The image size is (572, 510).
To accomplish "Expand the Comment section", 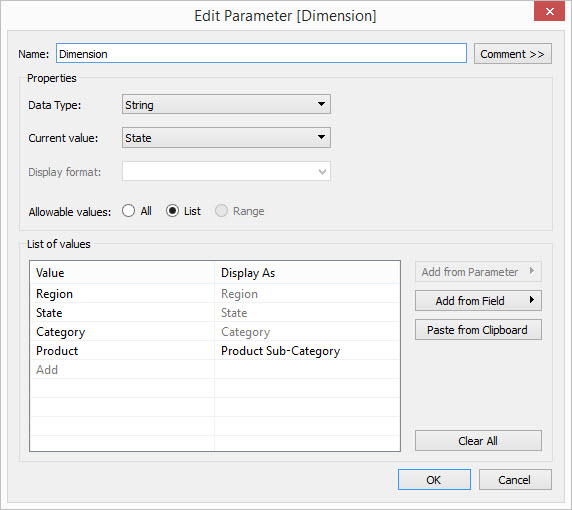I will (513, 54).
